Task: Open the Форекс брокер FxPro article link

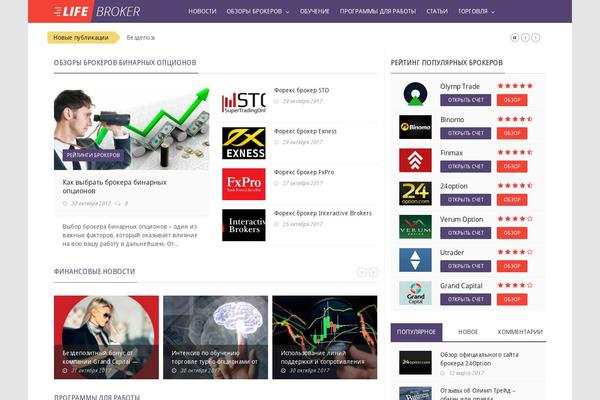Action: pyautogui.click(x=304, y=172)
